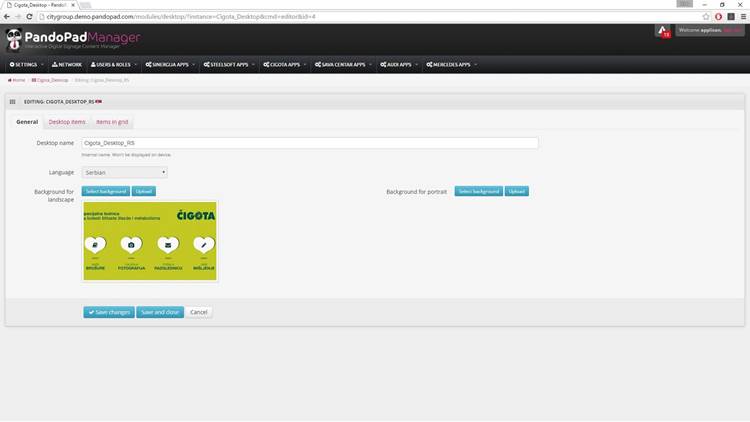The width and height of the screenshot is (750, 422).
Task: Click the Cigota landscape background thumbnail
Action: pyautogui.click(x=150, y=241)
